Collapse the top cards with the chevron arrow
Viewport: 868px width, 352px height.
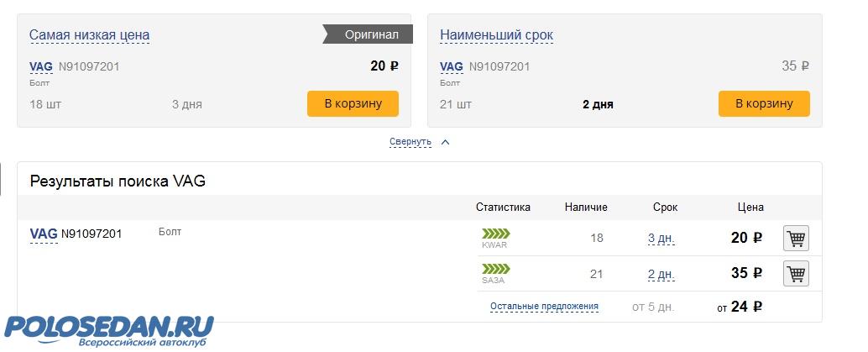pos(445,142)
